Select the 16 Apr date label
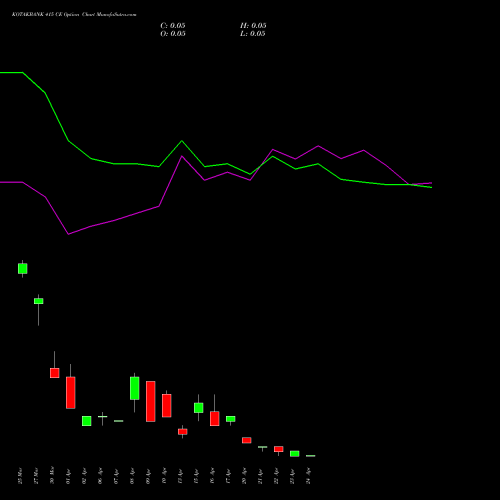Screen dimensions: 500x500 click(x=212, y=476)
